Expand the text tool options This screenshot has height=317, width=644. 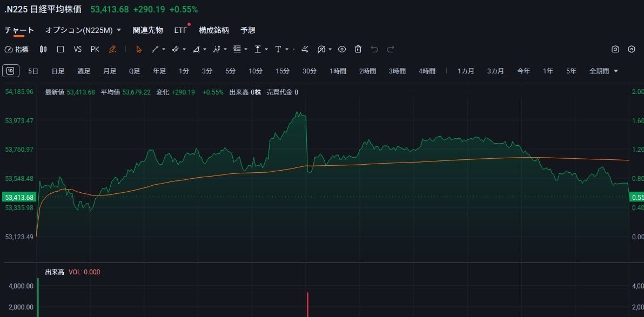(287, 49)
